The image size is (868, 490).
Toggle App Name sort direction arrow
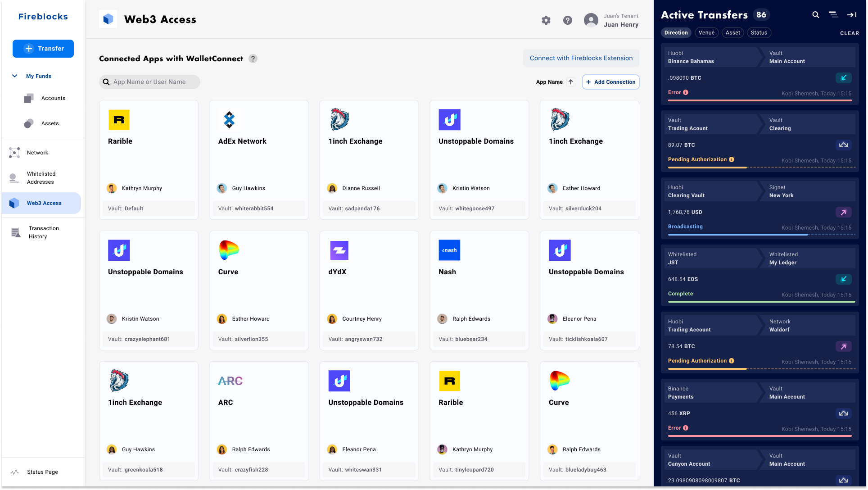571,82
